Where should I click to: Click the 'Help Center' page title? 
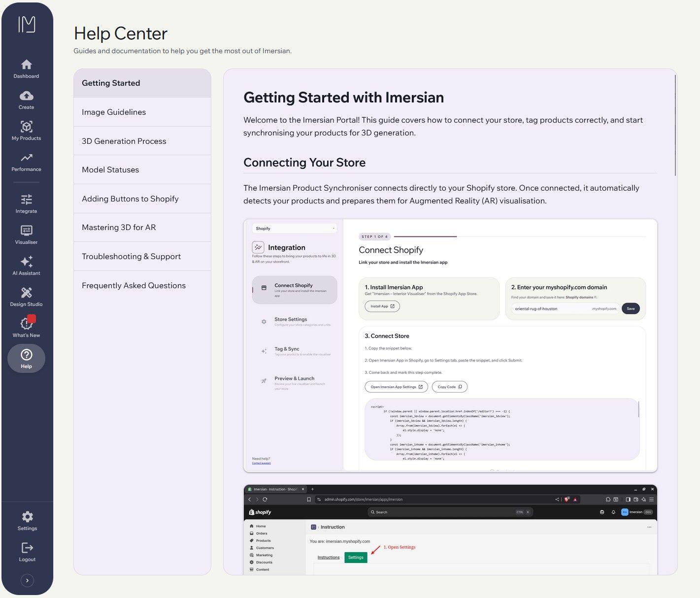click(x=121, y=33)
